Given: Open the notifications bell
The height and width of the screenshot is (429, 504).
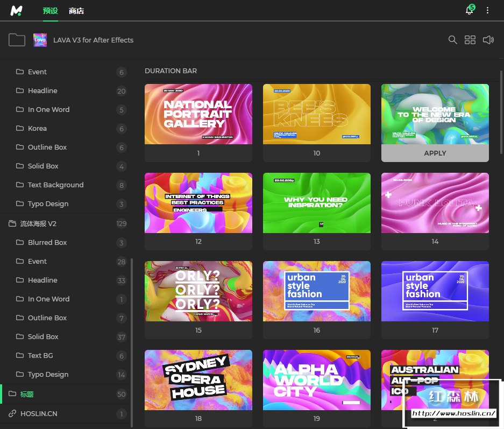Looking at the screenshot, I should point(469,11).
